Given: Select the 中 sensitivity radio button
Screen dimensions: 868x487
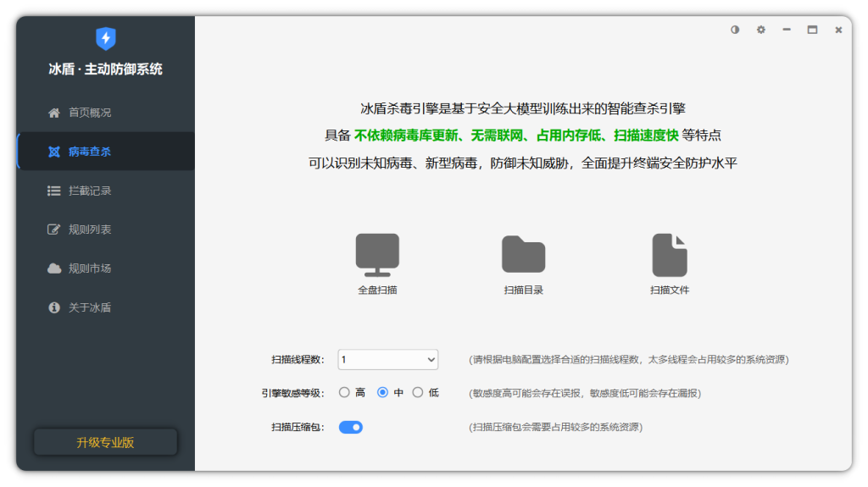Looking at the screenshot, I should 382,393.
